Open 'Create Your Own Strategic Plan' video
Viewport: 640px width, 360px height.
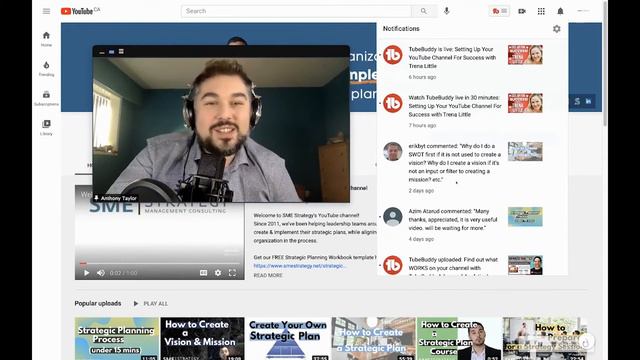(288, 338)
